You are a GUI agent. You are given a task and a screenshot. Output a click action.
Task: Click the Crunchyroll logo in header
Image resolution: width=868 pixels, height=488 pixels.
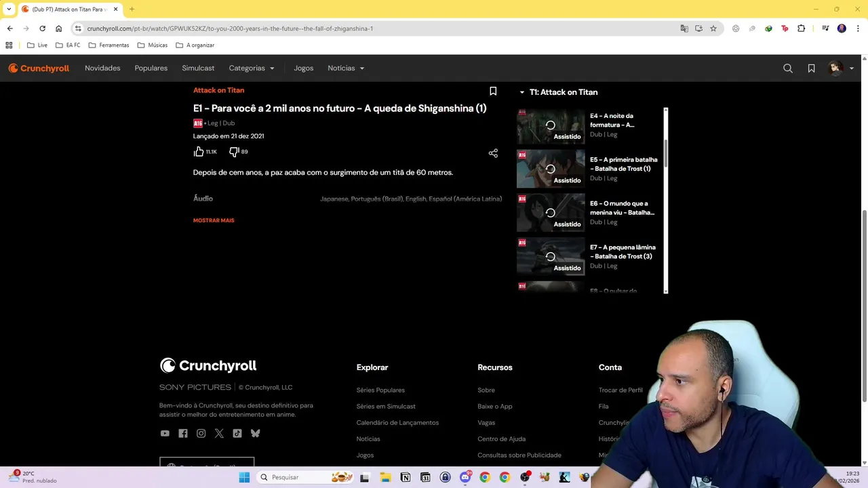click(39, 68)
